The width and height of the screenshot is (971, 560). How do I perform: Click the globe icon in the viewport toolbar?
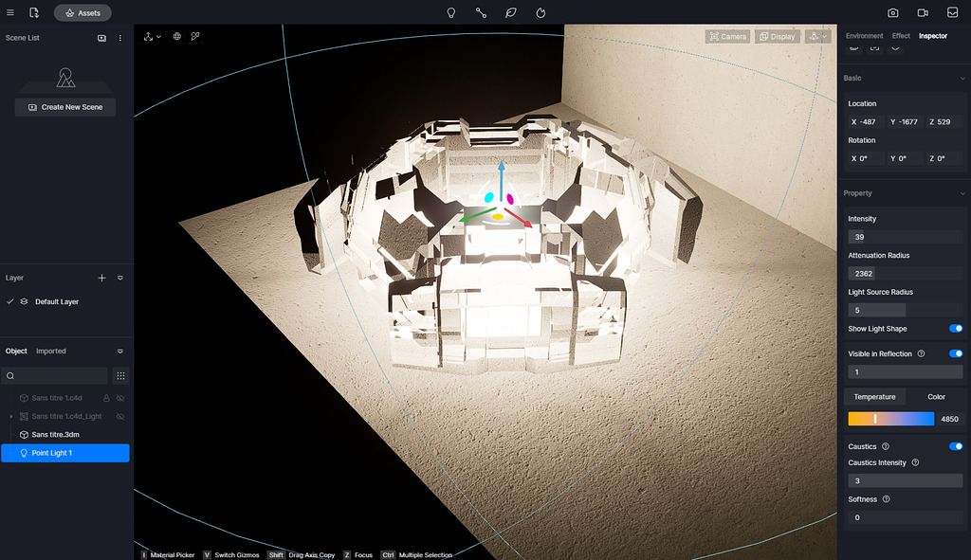176,36
